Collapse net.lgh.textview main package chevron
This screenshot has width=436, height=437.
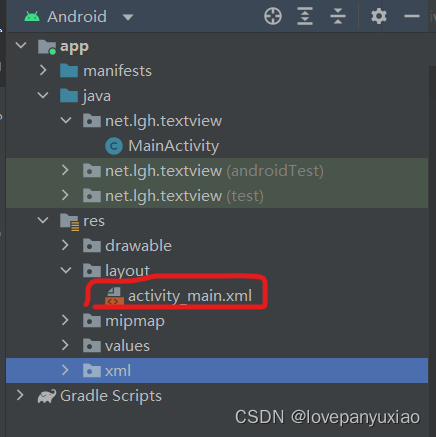point(66,120)
